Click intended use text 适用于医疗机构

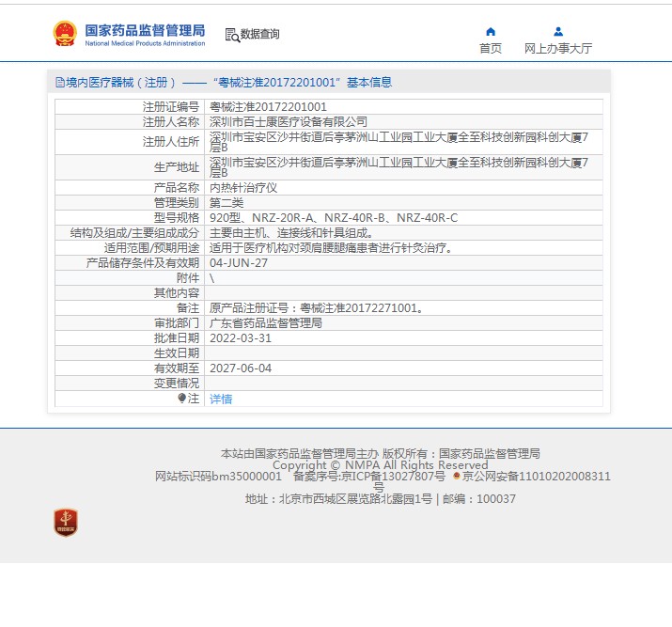[x=254, y=248]
